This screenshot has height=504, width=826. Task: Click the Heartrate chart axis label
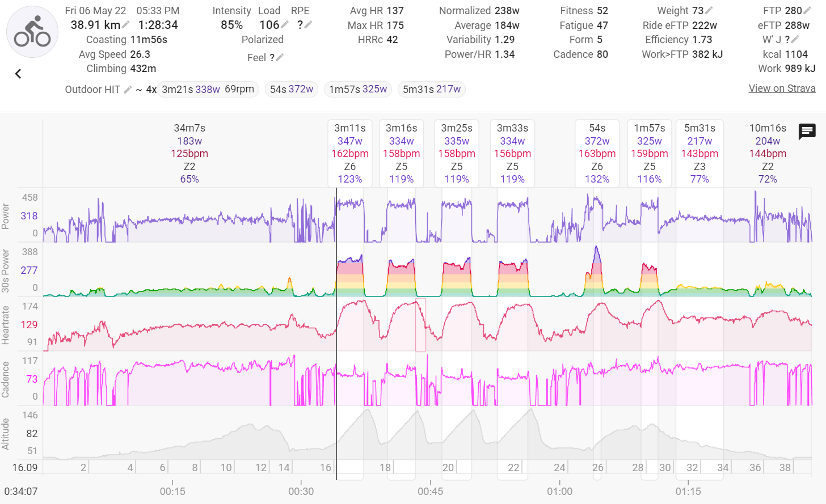coord(6,325)
